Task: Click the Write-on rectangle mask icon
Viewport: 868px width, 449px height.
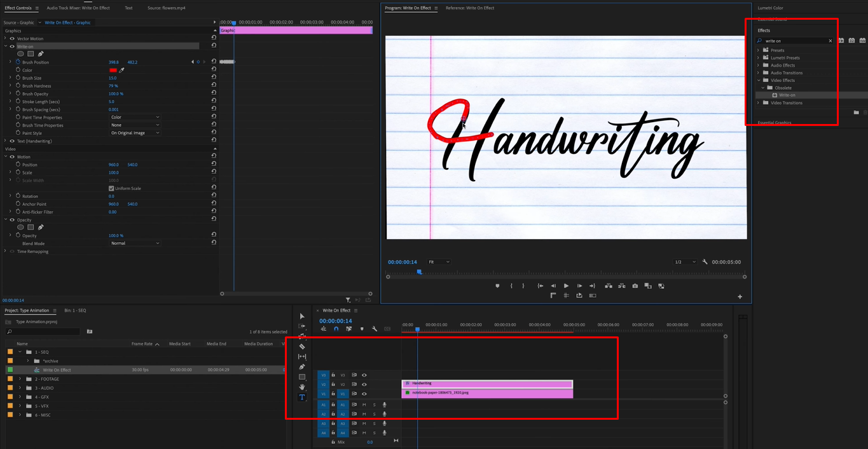Action: point(31,54)
